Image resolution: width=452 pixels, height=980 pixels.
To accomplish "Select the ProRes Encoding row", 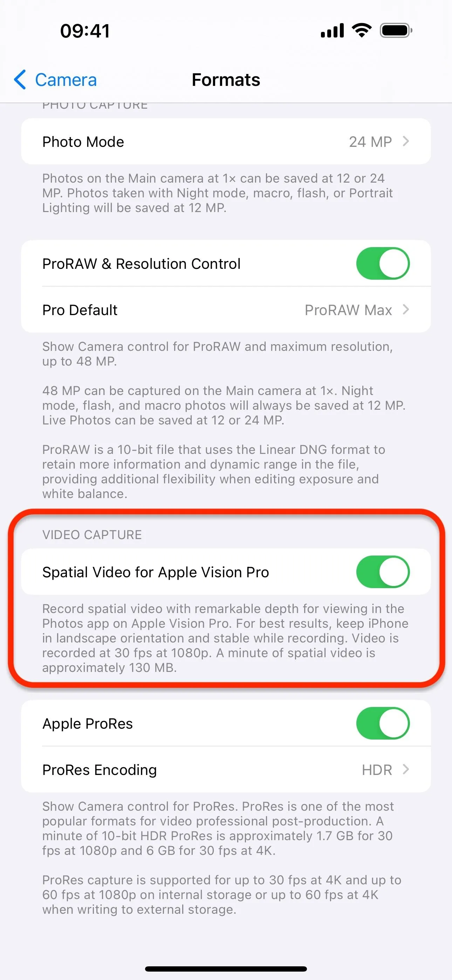I will (x=226, y=769).
